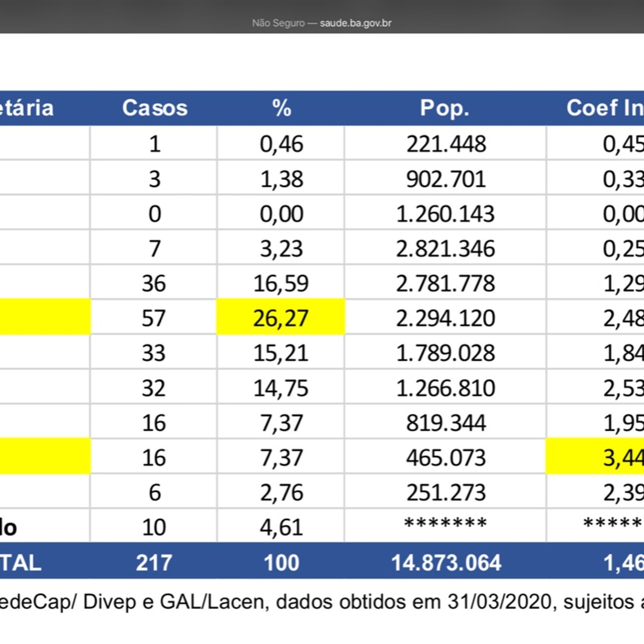The height and width of the screenshot is (644, 644).
Task: Select the 'Casos' column header
Action: 155,108
